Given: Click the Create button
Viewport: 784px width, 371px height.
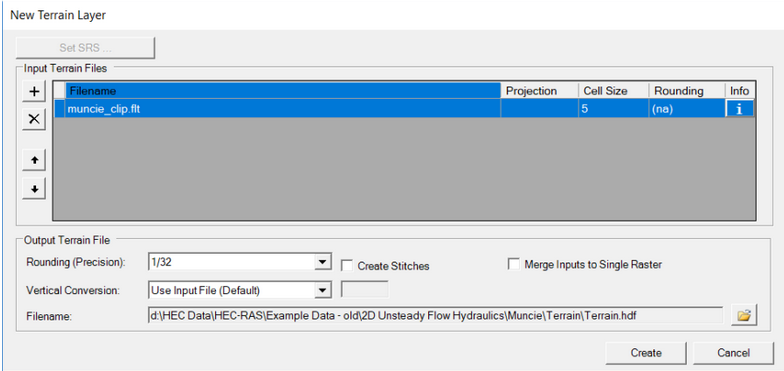Looking at the screenshot, I should pos(646,352).
